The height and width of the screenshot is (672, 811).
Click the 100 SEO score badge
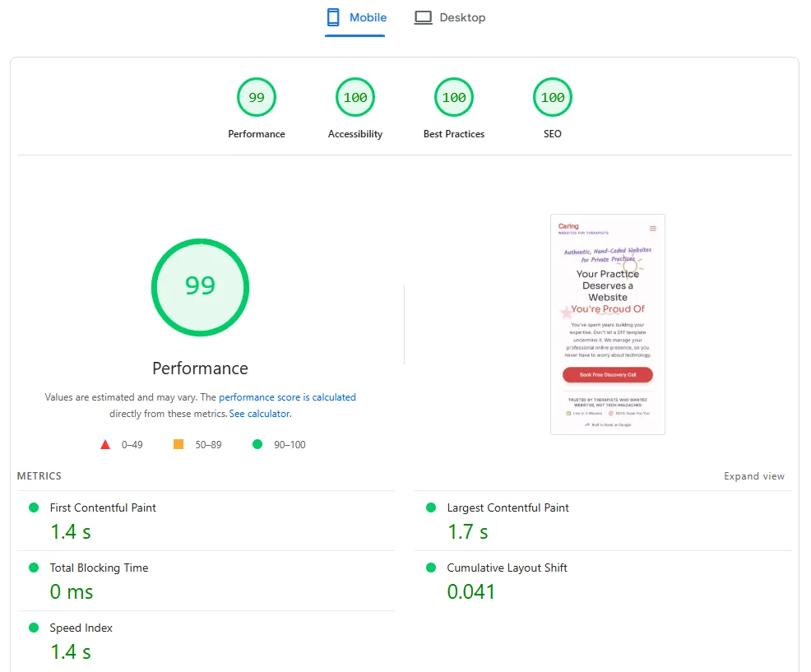pos(552,96)
